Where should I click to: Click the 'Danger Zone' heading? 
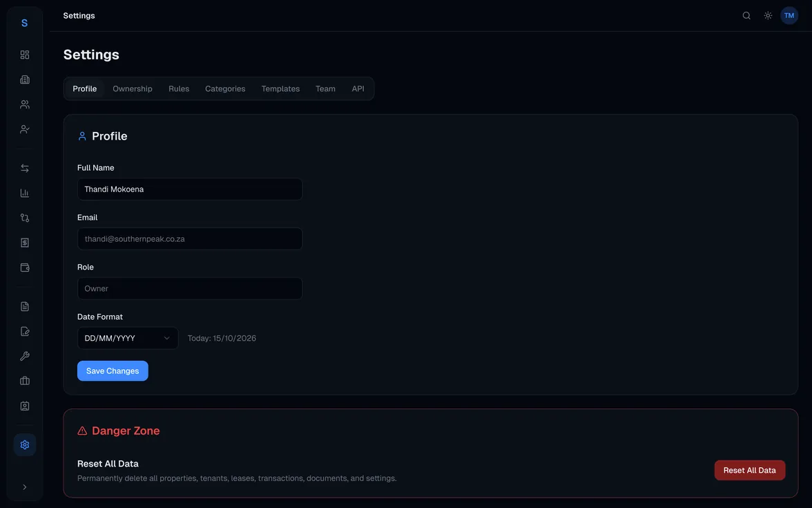[126, 431]
